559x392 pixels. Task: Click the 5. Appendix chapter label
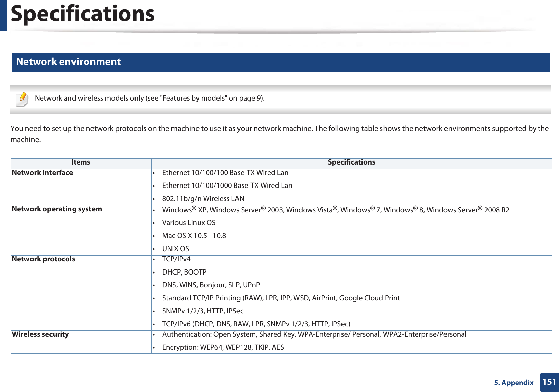(514, 383)
